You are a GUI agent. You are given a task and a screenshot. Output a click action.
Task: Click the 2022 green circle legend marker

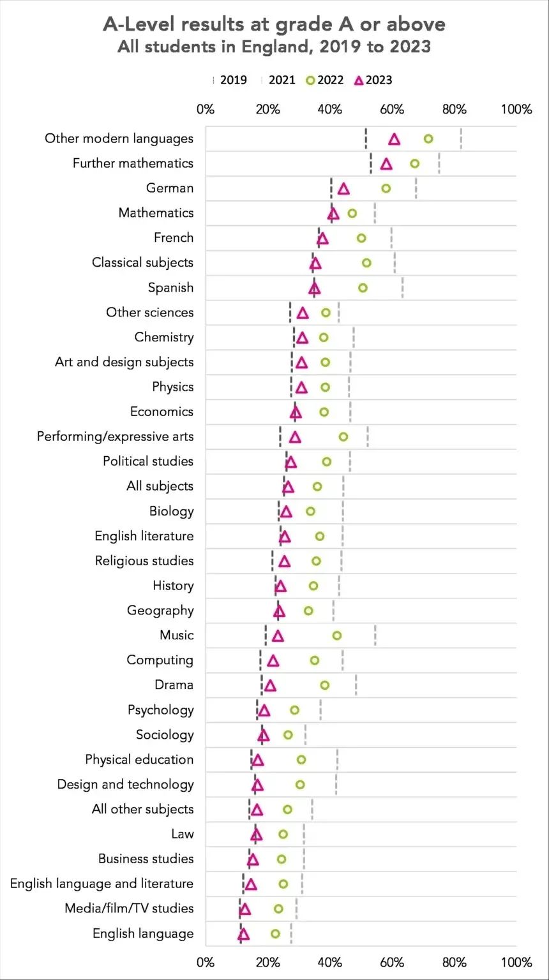pyautogui.click(x=311, y=80)
